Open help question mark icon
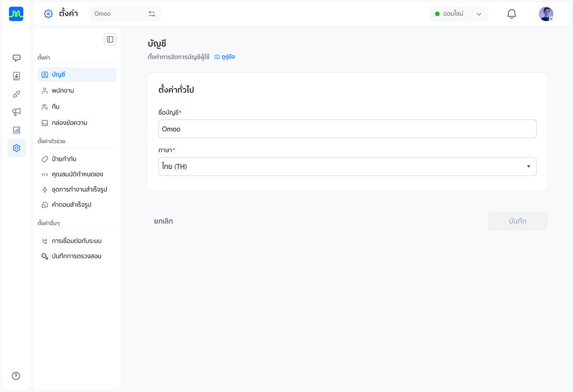This screenshot has width=573, height=392. click(x=16, y=376)
